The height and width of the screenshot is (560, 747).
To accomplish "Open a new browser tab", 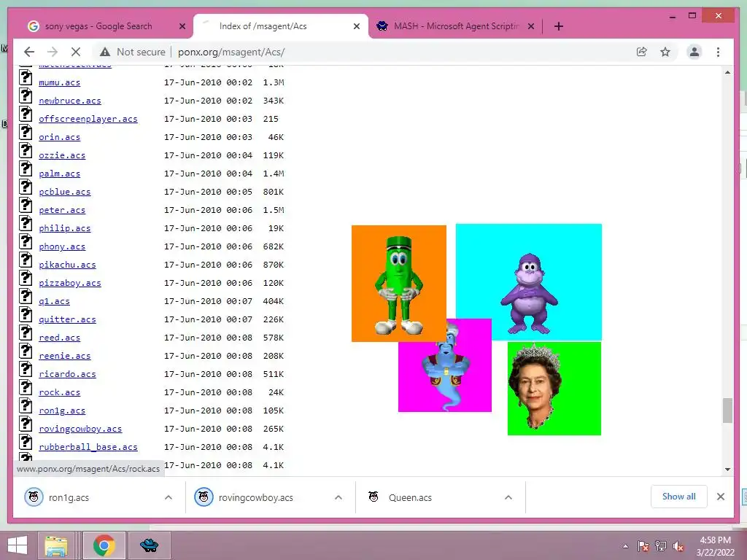I will pyautogui.click(x=559, y=26).
